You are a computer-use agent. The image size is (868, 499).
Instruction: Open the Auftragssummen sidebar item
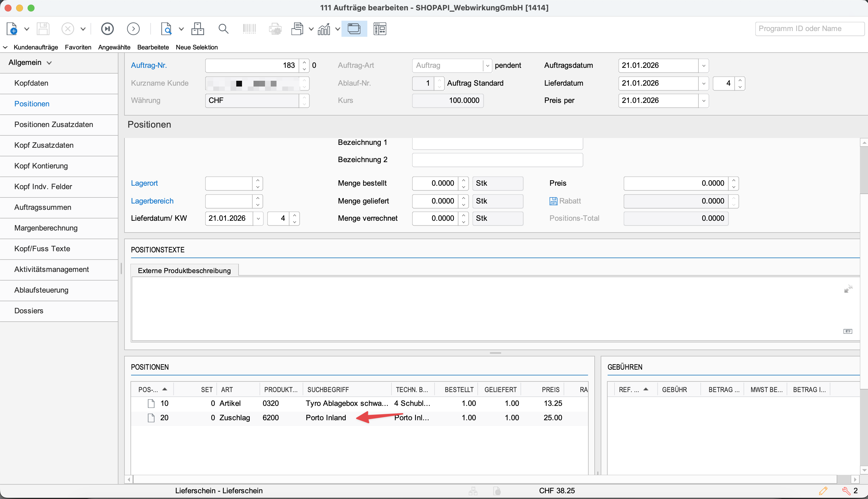tap(43, 207)
